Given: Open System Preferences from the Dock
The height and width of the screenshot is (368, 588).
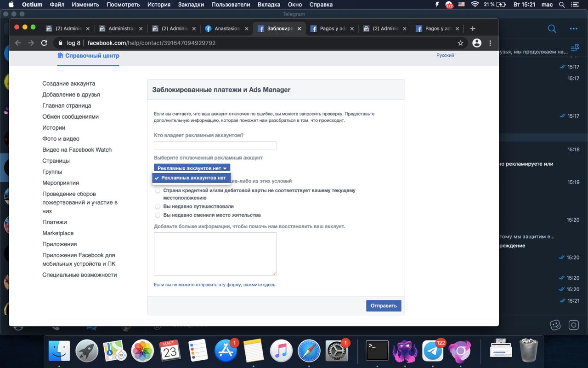Looking at the screenshot, I should click(x=337, y=351).
